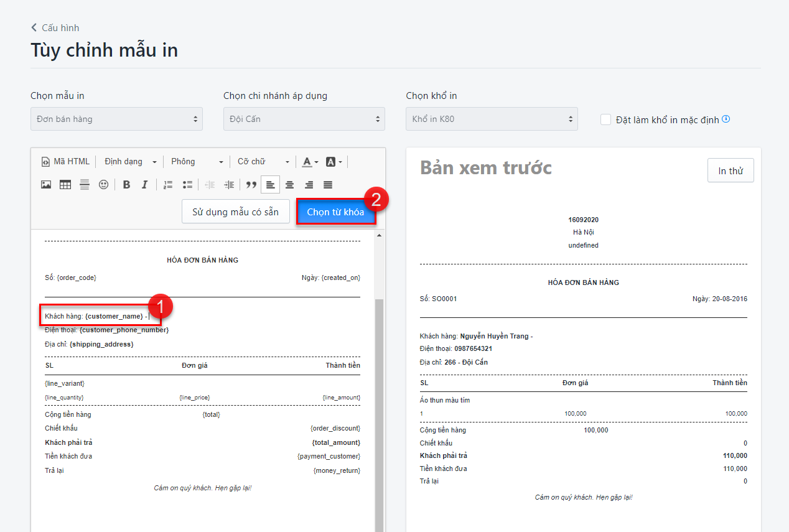Open the 'Định dạng' format menu
Screen dimensions: 789x532
point(131,162)
